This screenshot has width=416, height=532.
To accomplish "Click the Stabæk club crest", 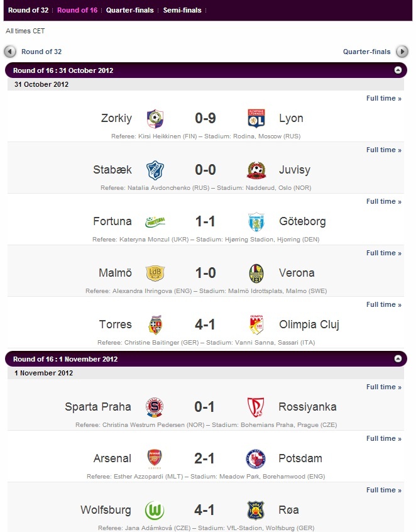I will (x=155, y=170).
